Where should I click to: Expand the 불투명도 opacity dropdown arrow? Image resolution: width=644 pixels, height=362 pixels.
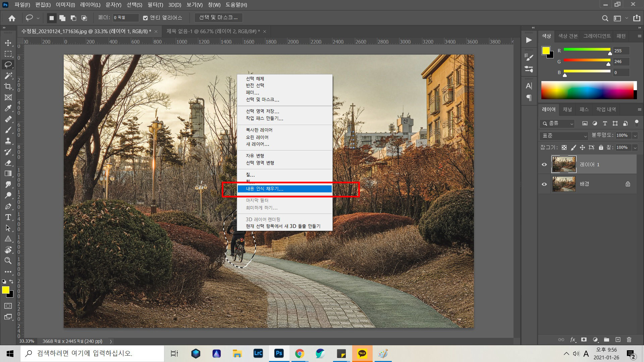click(x=635, y=135)
